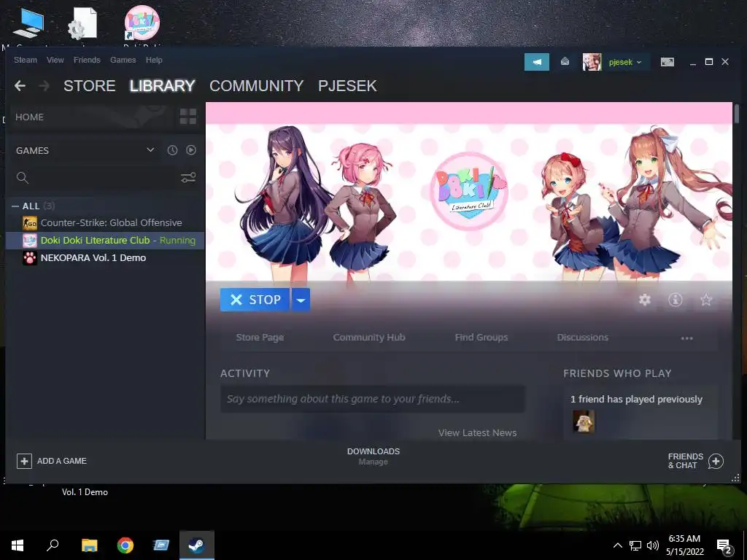
Task: Open volume control tray icon
Action: 653,545
